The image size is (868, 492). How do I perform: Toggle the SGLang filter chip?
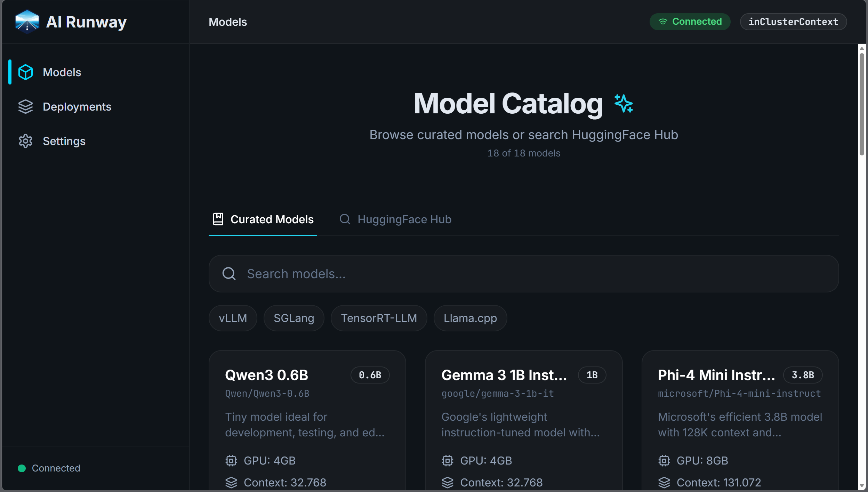click(294, 317)
